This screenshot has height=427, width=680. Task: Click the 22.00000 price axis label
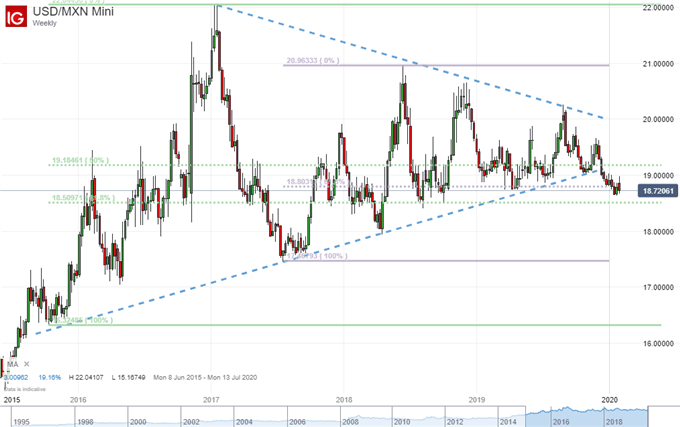tap(657, 8)
